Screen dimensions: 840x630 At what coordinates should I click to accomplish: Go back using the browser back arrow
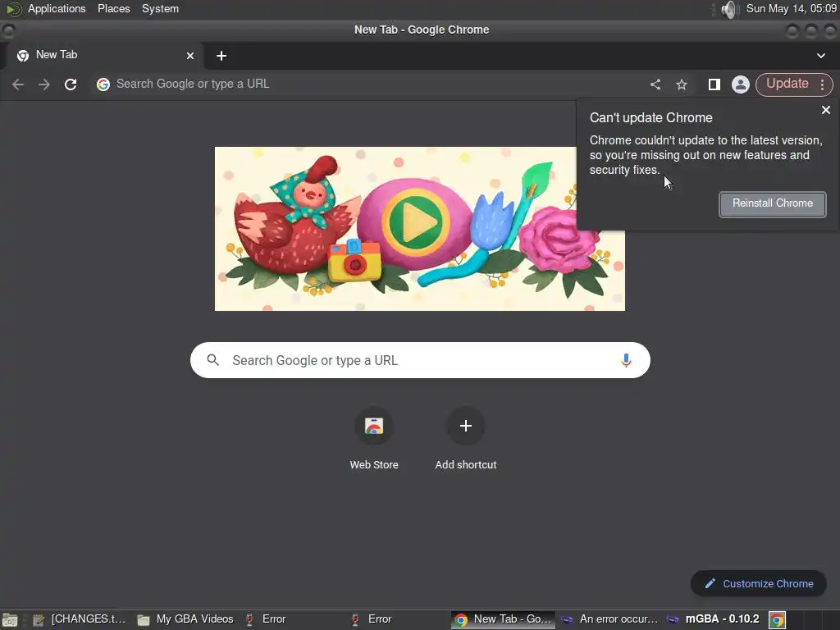pos(18,84)
